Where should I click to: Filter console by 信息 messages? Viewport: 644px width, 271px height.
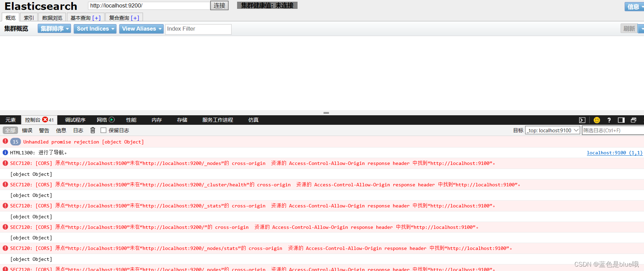click(x=61, y=130)
